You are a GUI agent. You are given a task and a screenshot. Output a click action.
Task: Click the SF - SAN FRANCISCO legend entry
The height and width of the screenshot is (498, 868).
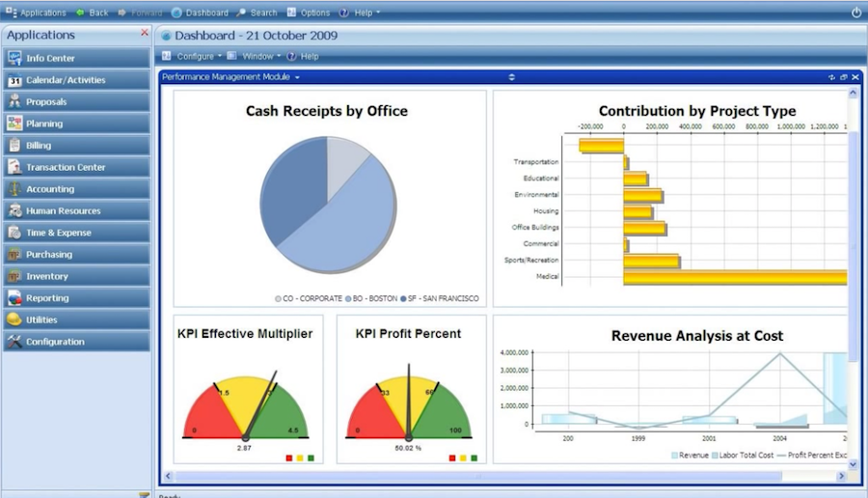(440, 298)
